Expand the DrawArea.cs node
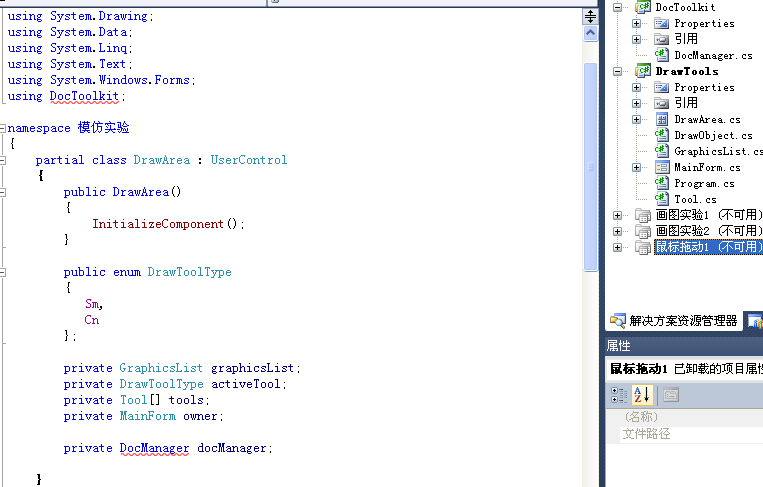763x487 pixels. click(x=636, y=120)
